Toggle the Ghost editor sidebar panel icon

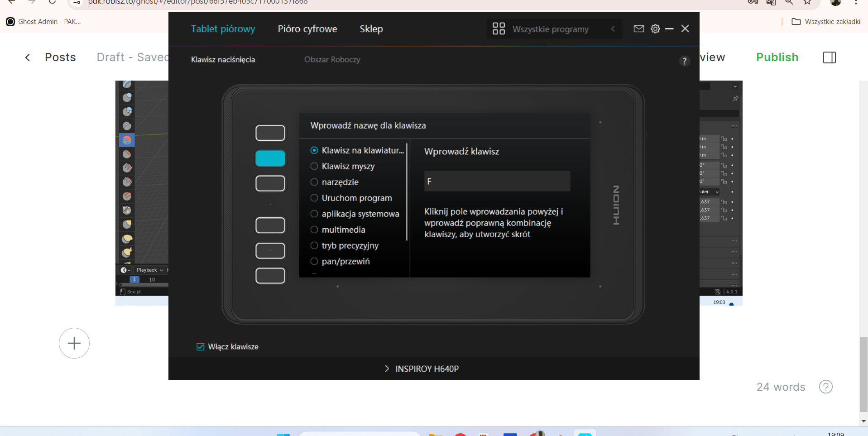(x=829, y=57)
